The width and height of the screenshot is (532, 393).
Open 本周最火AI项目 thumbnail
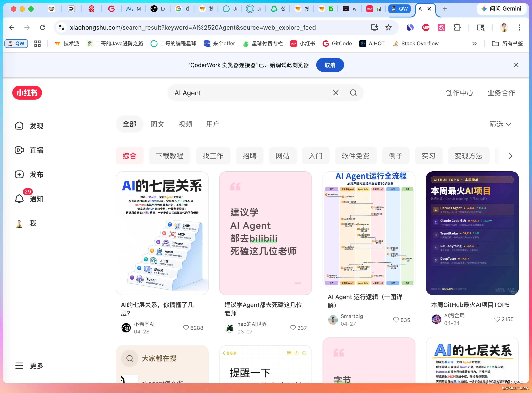(x=472, y=233)
